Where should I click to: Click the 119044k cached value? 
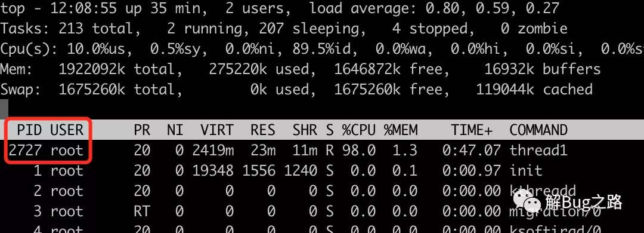pyautogui.click(x=534, y=90)
